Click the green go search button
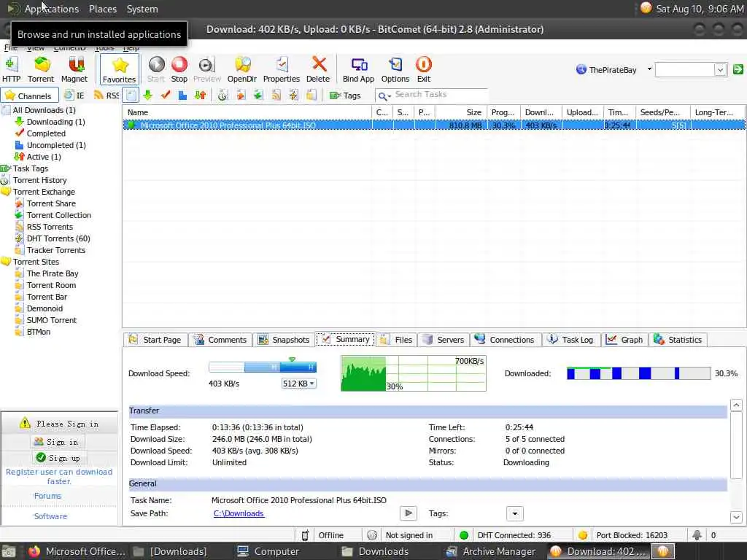The image size is (747, 560). 738,69
